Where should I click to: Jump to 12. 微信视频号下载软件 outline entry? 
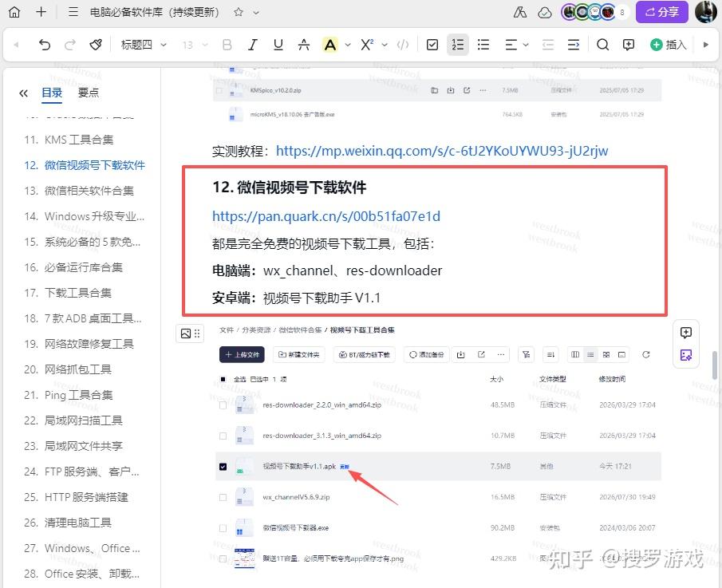pos(85,165)
